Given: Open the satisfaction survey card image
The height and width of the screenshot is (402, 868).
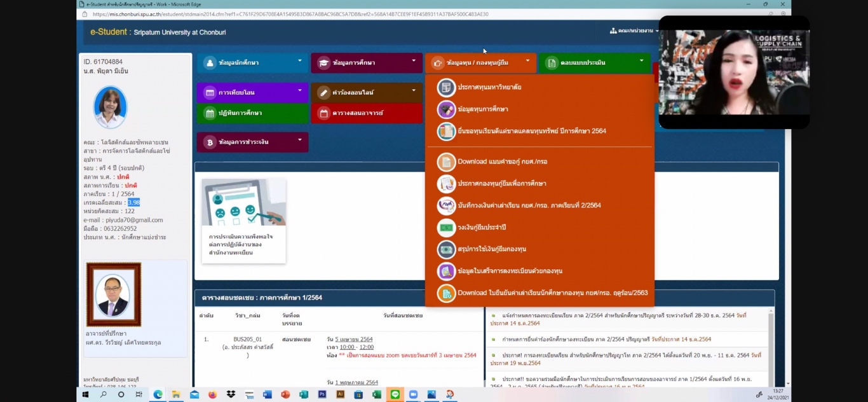Looking at the screenshot, I should pos(243,203).
